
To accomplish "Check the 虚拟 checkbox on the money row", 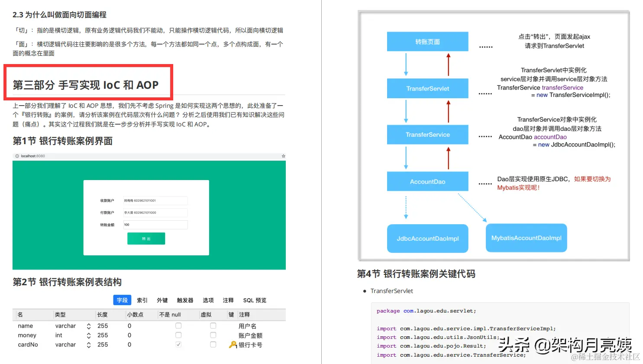I will click(213, 335).
